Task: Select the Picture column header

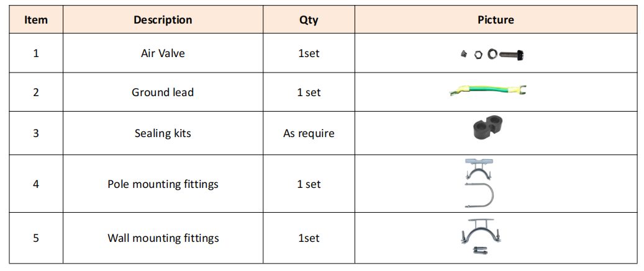Action: pyautogui.click(x=496, y=20)
